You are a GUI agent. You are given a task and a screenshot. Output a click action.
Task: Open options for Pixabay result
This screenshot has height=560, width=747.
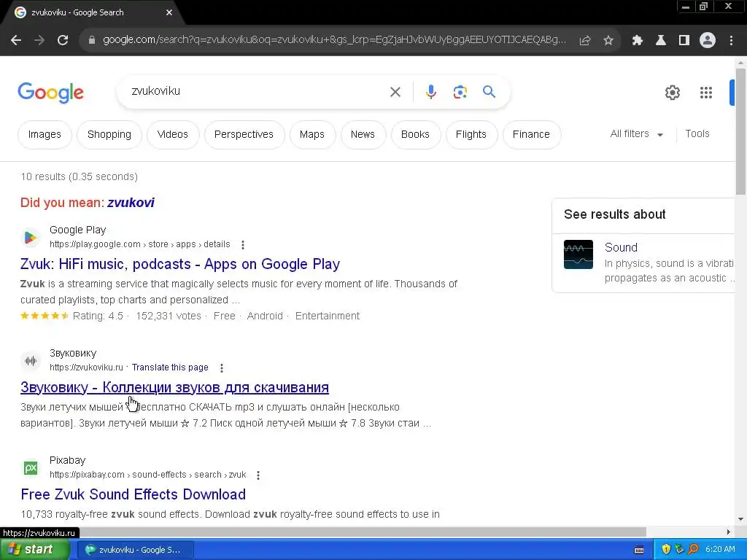pyautogui.click(x=258, y=475)
